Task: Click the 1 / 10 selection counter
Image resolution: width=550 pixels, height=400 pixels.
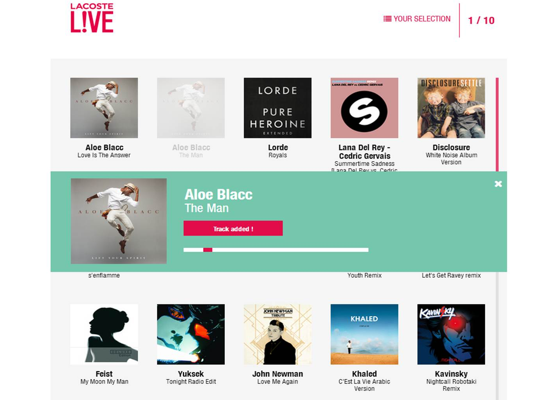Action: 481,20
